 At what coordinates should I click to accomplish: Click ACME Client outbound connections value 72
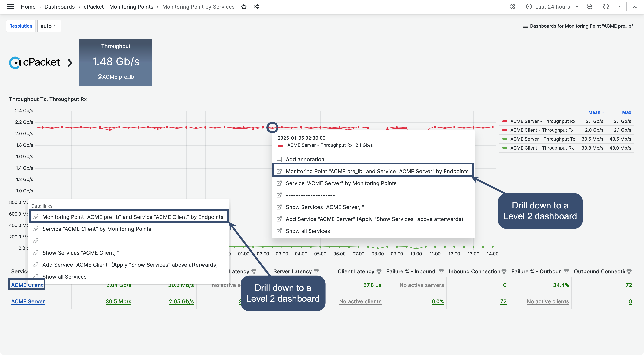coord(629,285)
